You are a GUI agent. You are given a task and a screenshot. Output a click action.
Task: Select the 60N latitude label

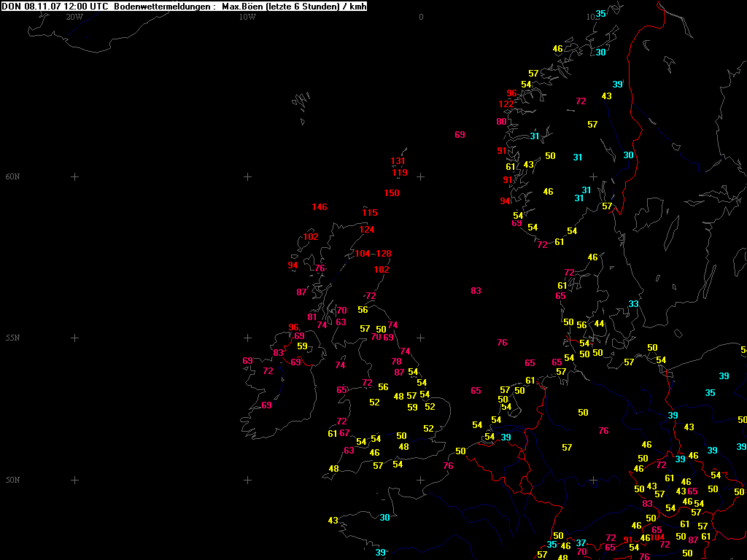click(12, 177)
